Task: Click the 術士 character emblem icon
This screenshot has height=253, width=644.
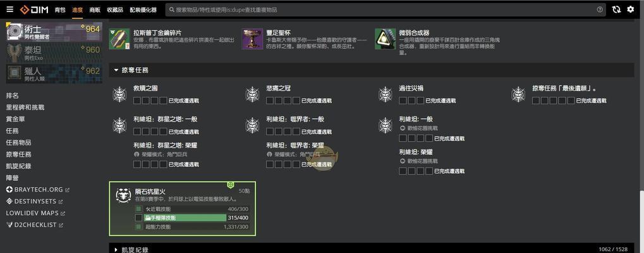Action: click(15, 32)
